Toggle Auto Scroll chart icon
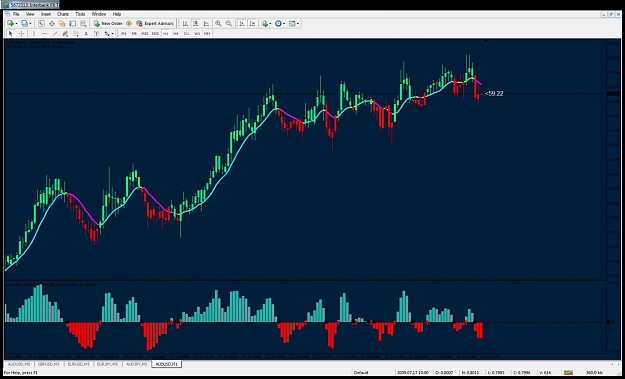 242,24
